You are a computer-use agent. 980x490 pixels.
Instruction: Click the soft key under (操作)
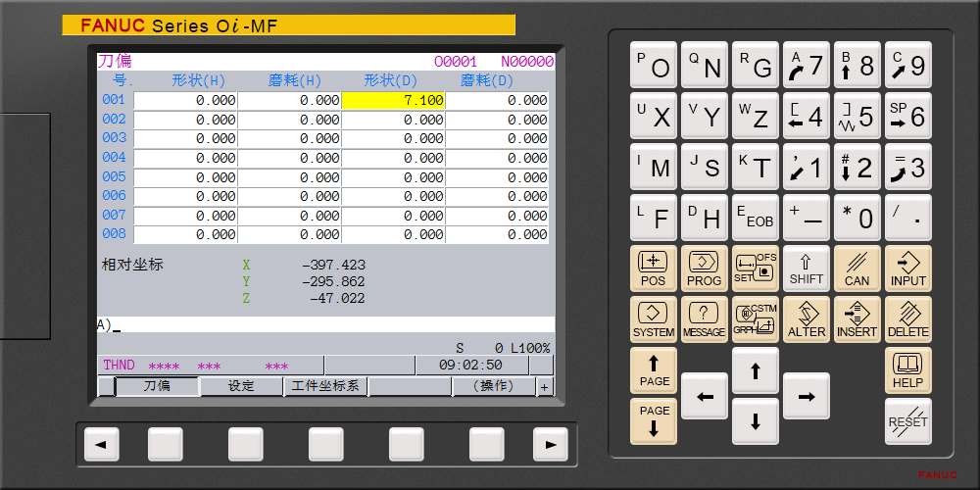[x=487, y=444]
